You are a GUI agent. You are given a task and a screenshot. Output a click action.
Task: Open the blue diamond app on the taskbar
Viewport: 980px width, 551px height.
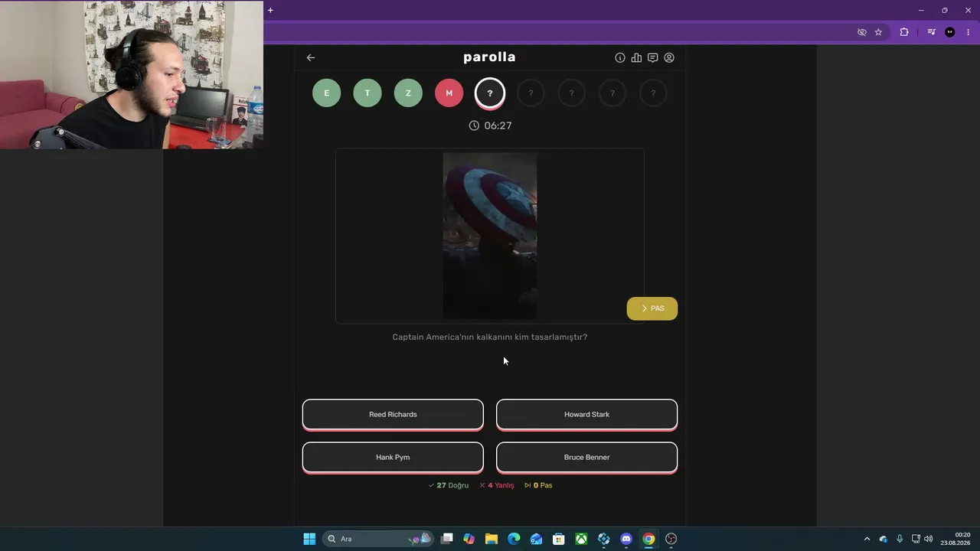604,539
